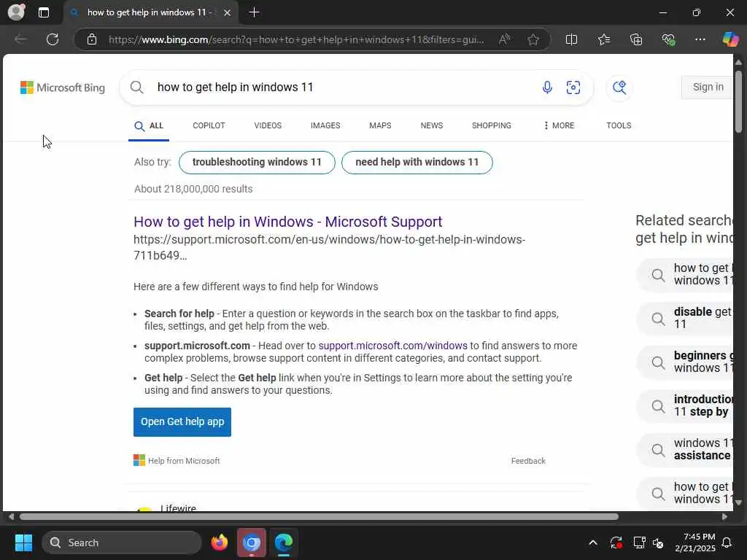This screenshot has height=560, width=747.
Task: Follow the support.microsoft.com/windows link
Action: coord(392,346)
